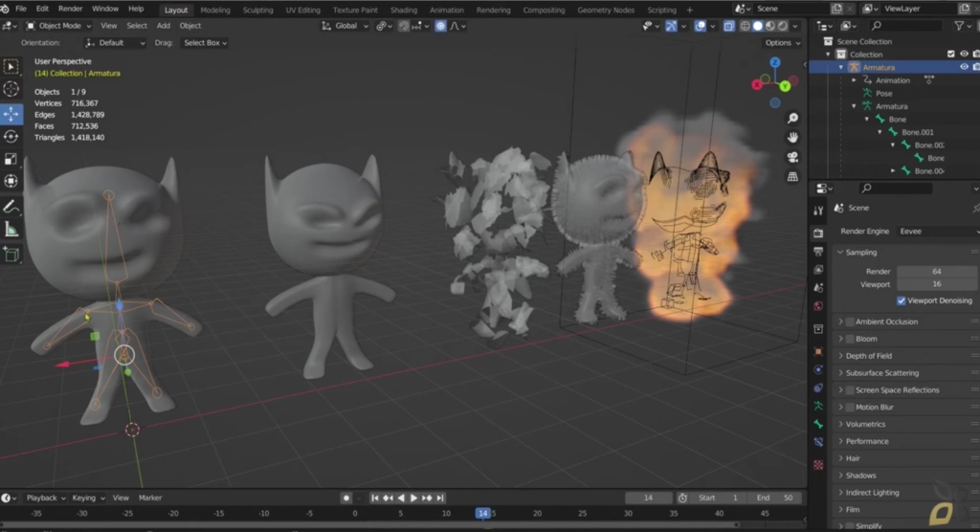
Task: Click the Viewport samples field 16
Action: (937, 284)
